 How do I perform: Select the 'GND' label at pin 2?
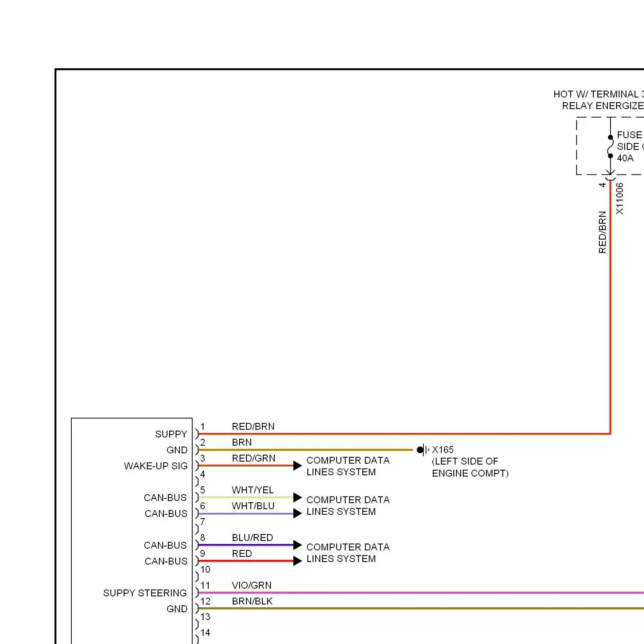point(177,450)
